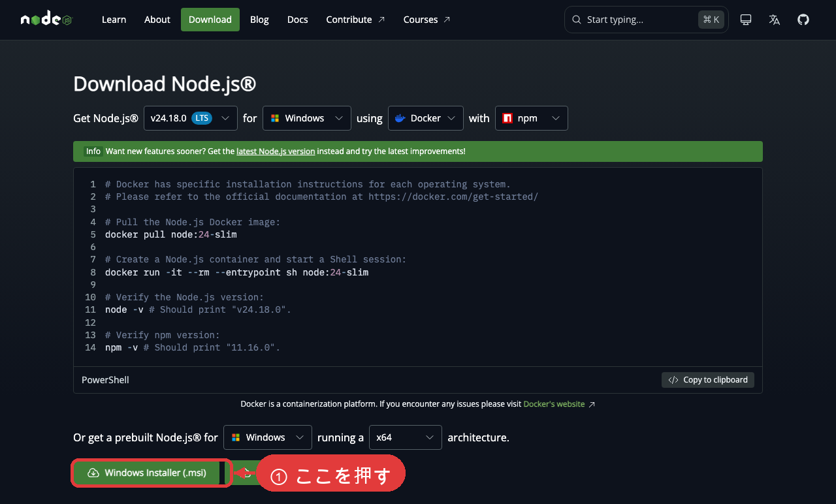The width and height of the screenshot is (836, 504).
Task: Focus the Start typing search field
Action: coord(647,20)
